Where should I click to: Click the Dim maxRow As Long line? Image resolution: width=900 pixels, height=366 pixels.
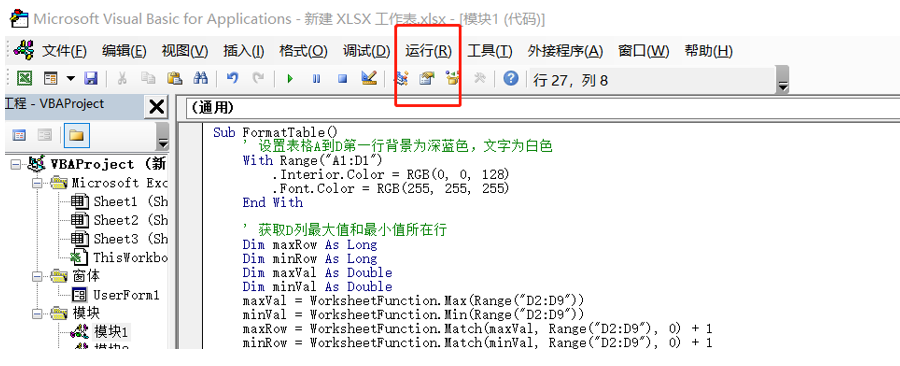click(310, 245)
